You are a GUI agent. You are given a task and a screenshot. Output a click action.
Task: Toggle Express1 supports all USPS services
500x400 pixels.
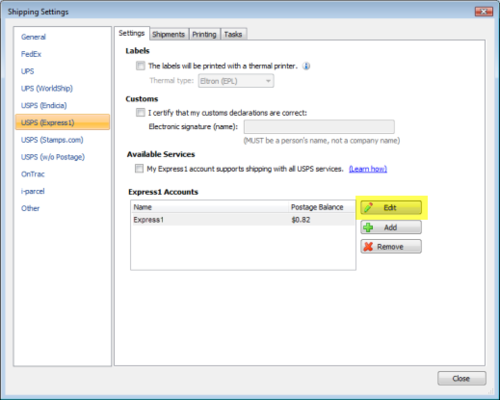pyautogui.click(x=139, y=169)
